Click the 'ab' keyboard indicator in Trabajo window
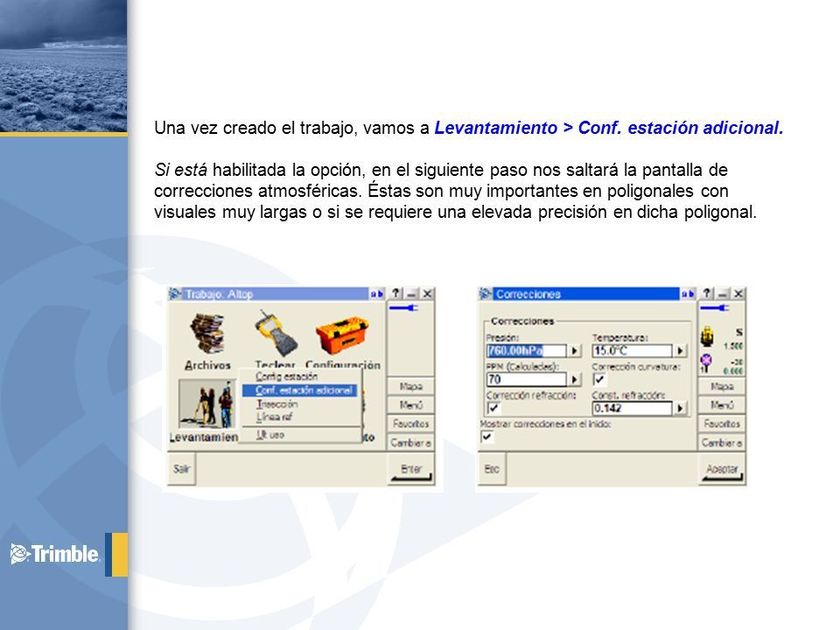Screen dimensions: 840x630 (376, 294)
